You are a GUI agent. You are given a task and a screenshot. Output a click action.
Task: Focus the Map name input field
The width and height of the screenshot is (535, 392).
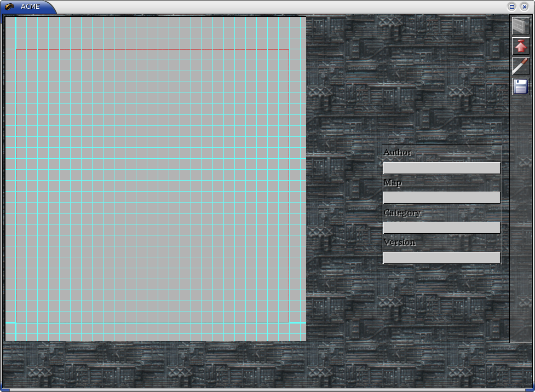(441, 198)
